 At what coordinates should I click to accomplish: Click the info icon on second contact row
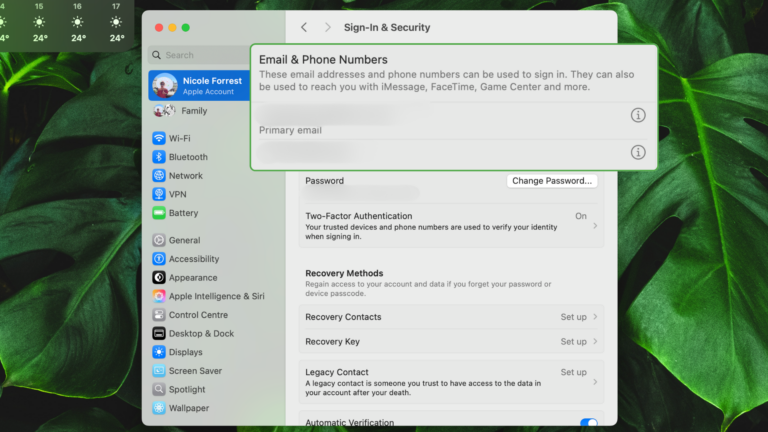638,152
